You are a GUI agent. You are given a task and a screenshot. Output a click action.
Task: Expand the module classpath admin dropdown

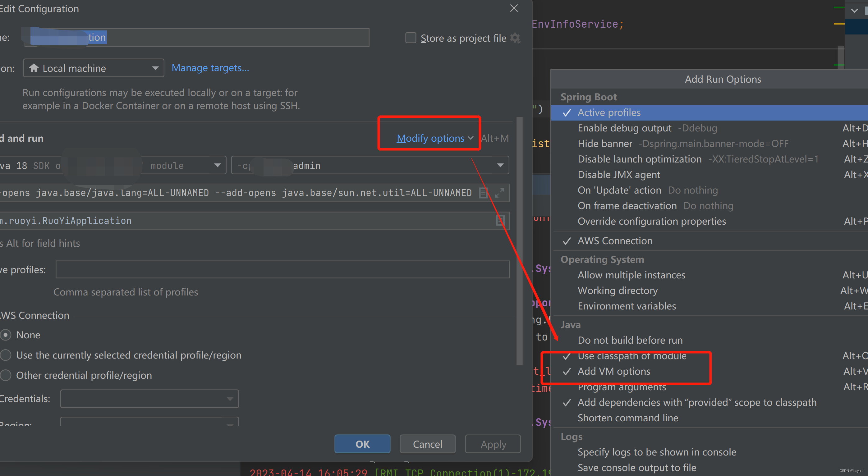pyautogui.click(x=500, y=165)
